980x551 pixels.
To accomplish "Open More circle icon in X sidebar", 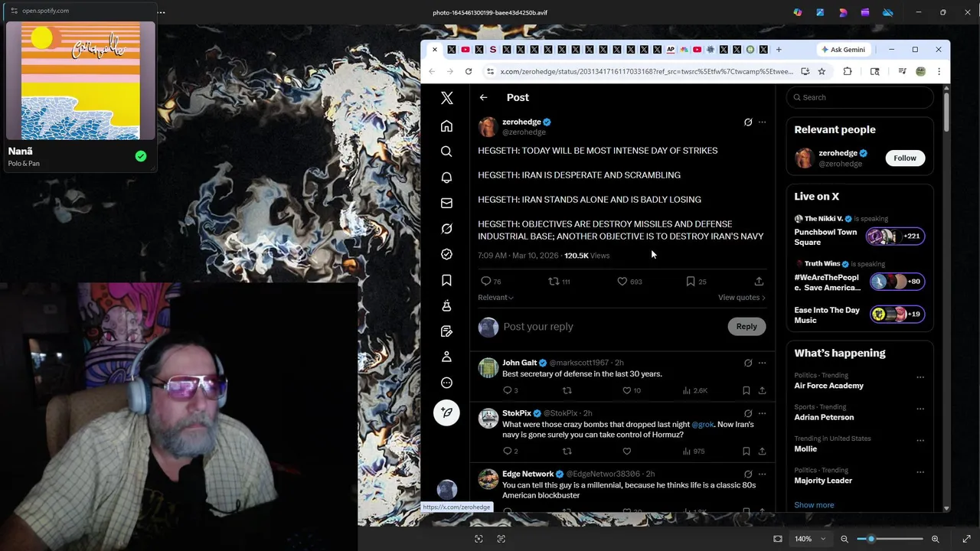I will click(x=446, y=383).
